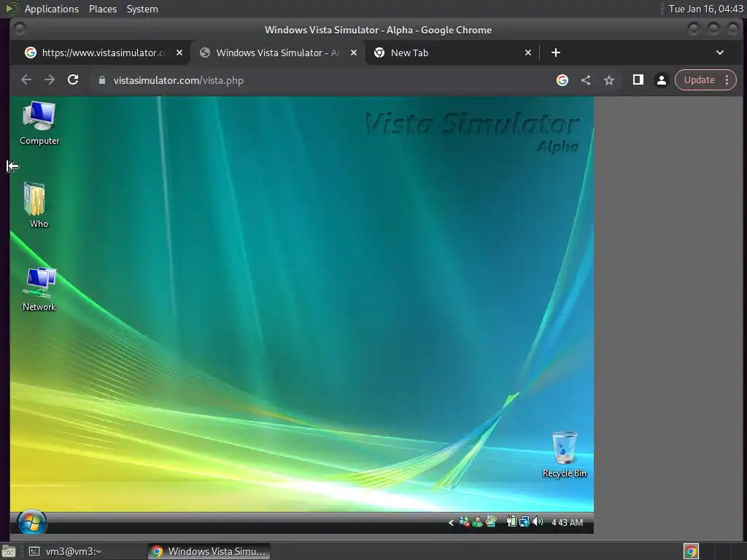Share this page using the share icon
Image resolution: width=747 pixels, height=560 pixels.
[586, 80]
